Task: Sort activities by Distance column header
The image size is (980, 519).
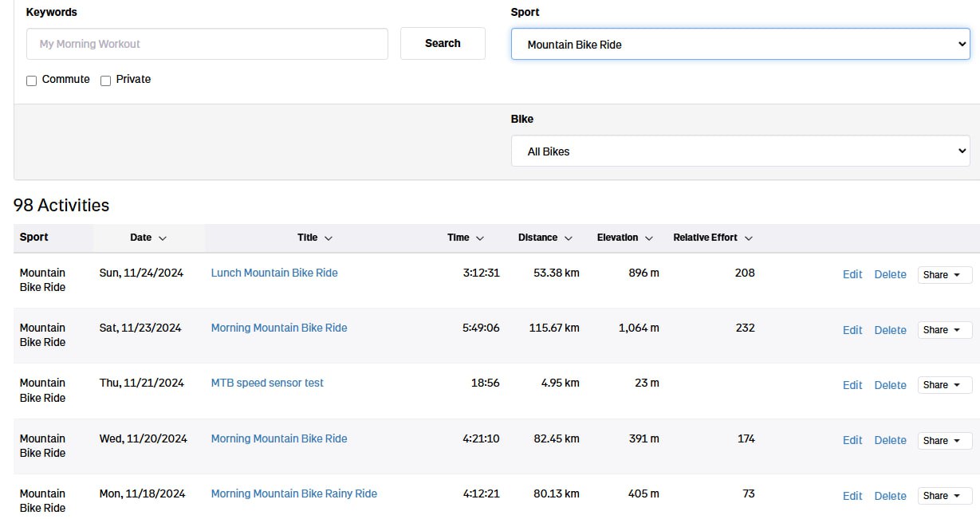Action: pos(545,238)
